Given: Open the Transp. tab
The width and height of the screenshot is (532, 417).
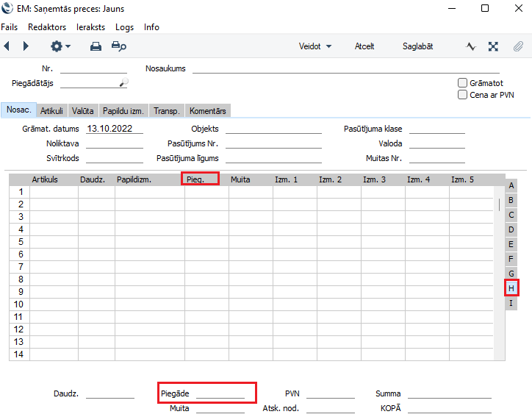Looking at the screenshot, I should click(x=166, y=111).
